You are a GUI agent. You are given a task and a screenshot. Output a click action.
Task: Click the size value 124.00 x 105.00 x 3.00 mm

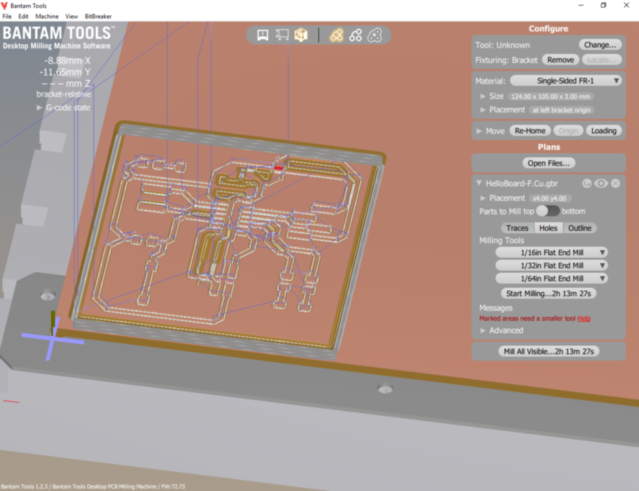(x=551, y=97)
